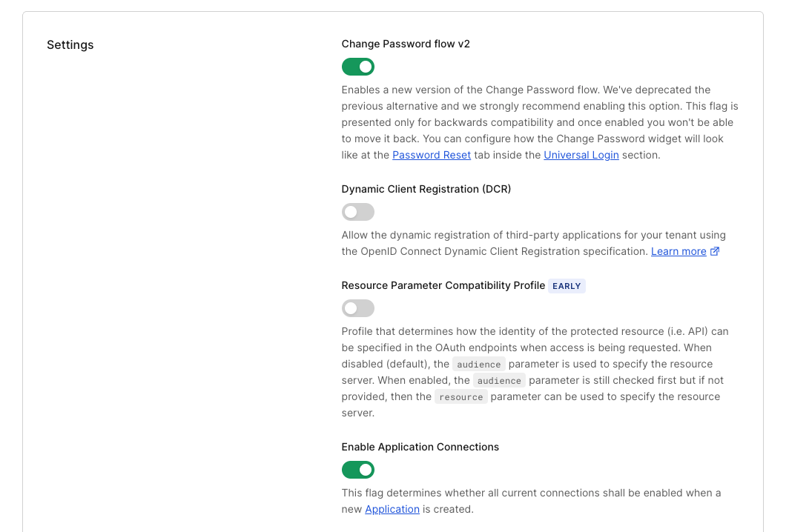Screen dimensions: 789x532
Task: Click the Enable Application Connections label
Action: (x=420, y=447)
